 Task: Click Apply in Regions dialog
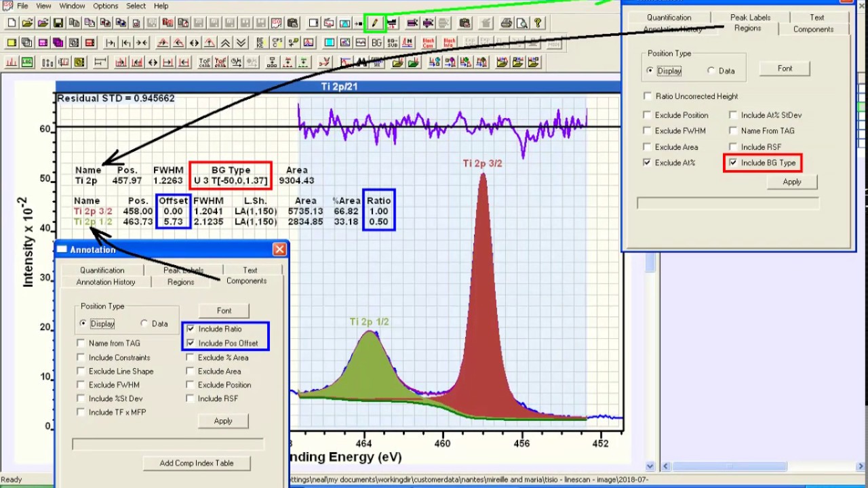coord(792,182)
